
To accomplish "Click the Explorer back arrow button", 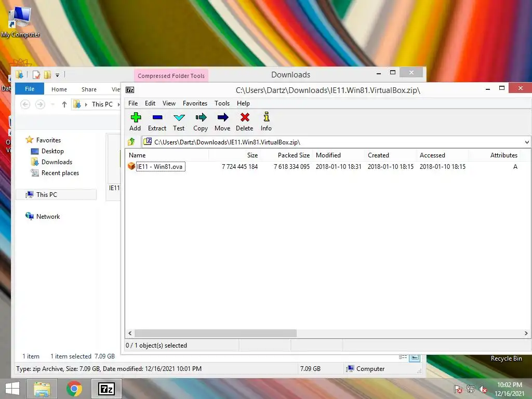I will click(25, 104).
